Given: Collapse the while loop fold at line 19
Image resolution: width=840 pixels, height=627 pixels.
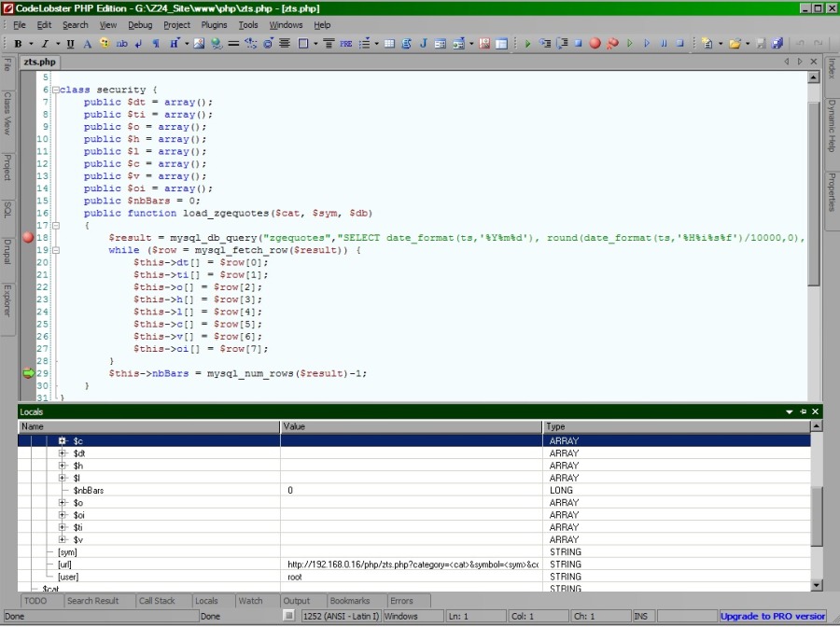Looking at the screenshot, I should coord(56,250).
